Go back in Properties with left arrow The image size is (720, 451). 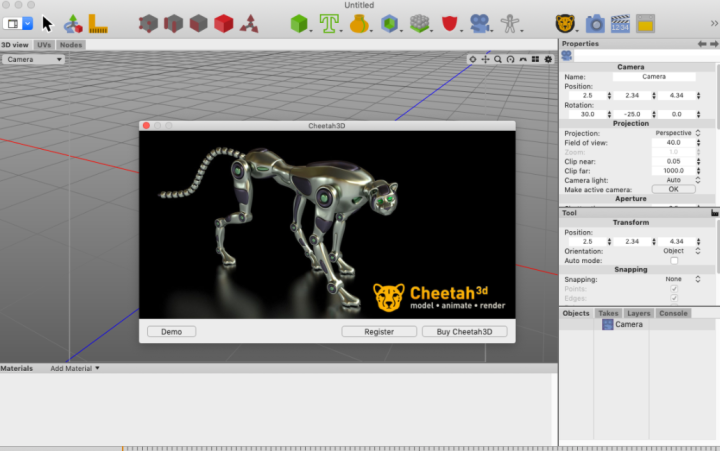coord(702,44)
